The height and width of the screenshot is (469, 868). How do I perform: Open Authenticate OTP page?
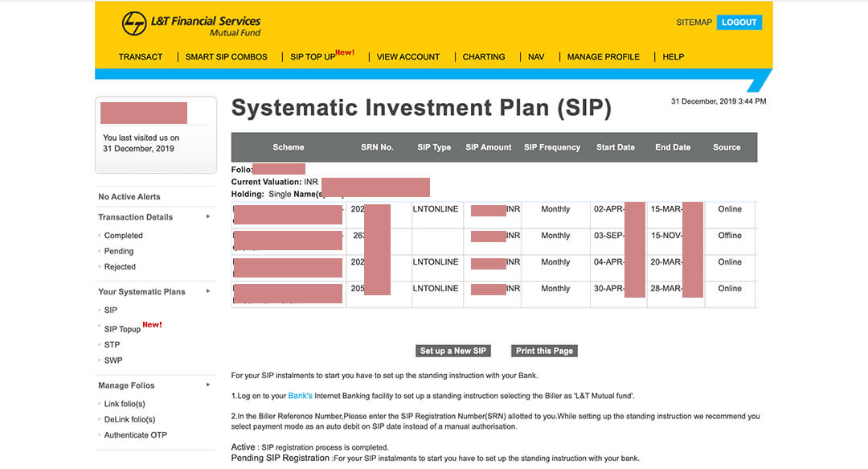click(136, 435)
